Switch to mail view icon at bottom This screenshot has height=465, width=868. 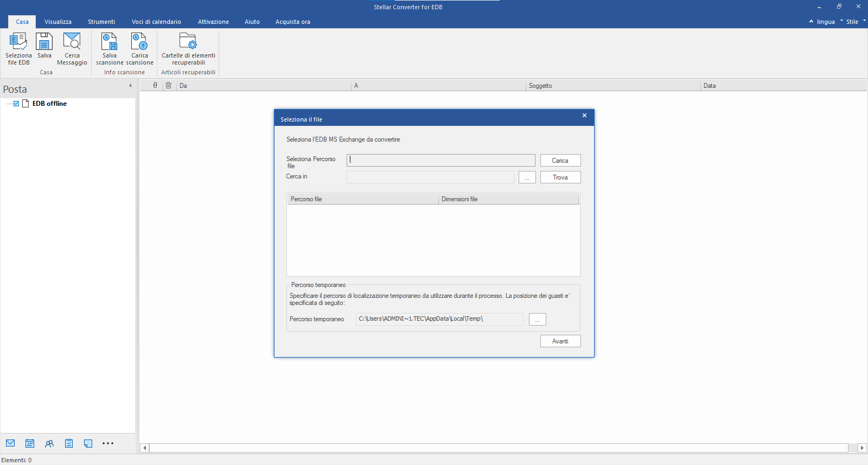(x=10, y=443)
